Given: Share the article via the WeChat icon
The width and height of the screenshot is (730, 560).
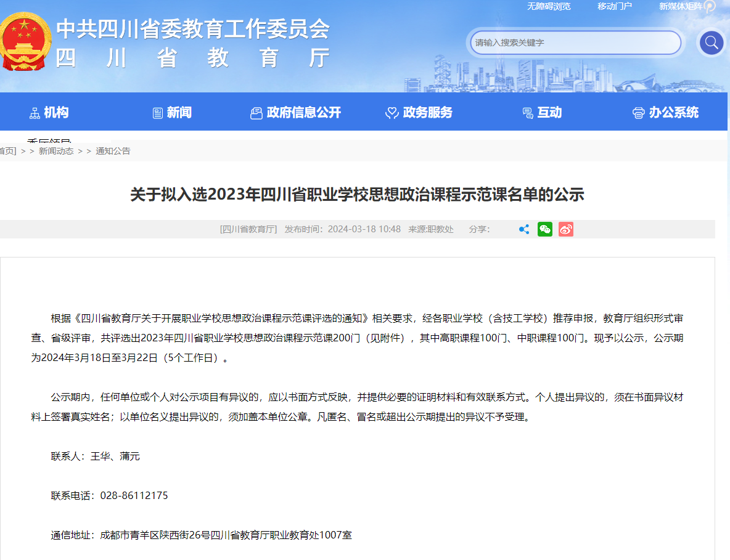Looking at the screenshot, I should pos(545,229).
